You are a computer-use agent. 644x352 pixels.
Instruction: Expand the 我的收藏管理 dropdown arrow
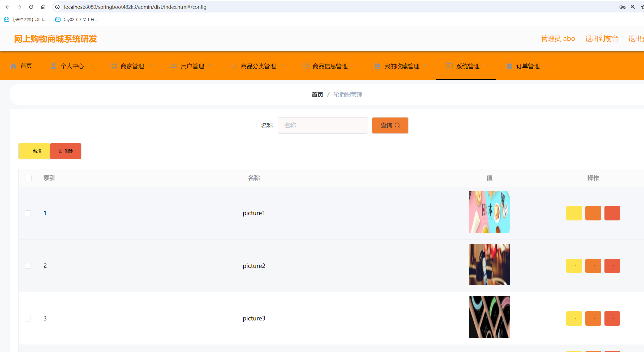coord(426,66)
